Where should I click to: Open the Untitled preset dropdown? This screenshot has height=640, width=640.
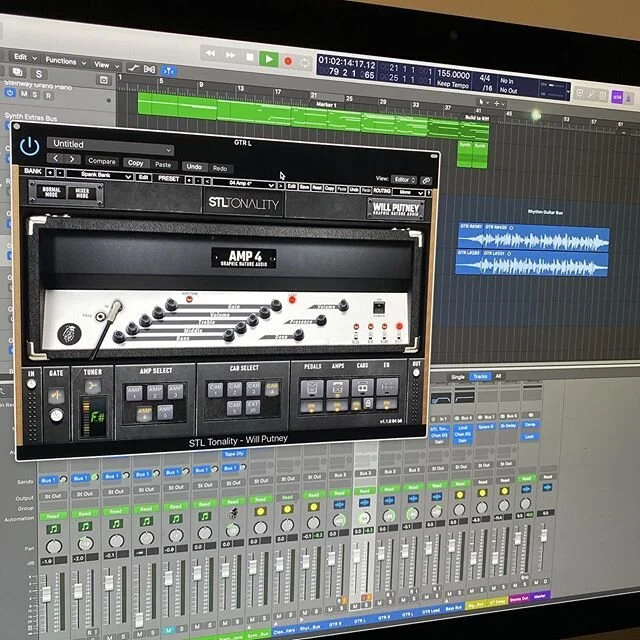[x=111, y=145]
